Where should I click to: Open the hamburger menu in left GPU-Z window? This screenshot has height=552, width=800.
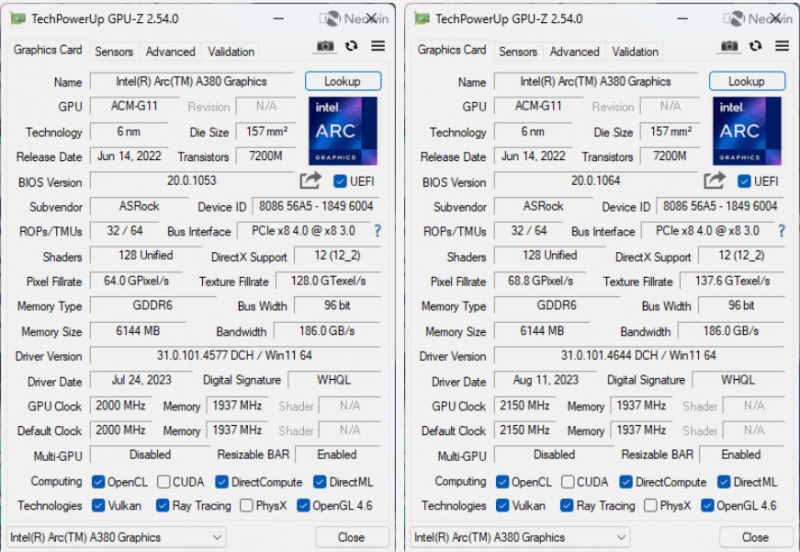[378, 46]
